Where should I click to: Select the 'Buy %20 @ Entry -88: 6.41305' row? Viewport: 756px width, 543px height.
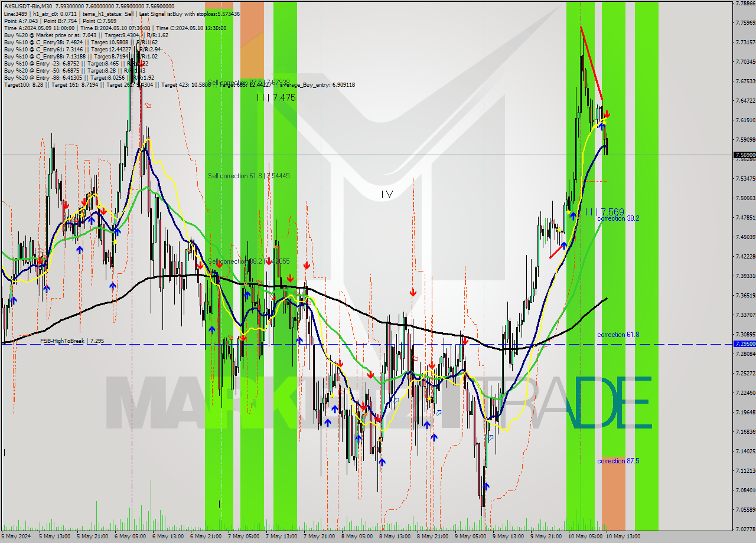[79, 77]
